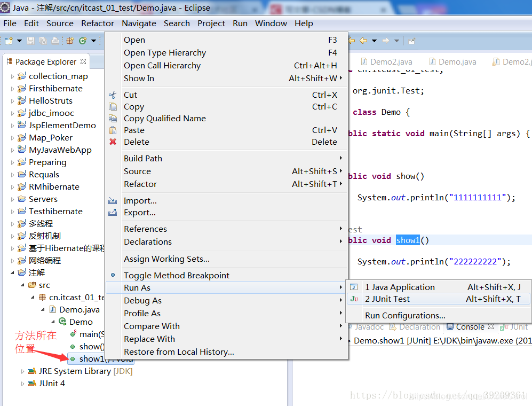Click the Save toolbar icon
Viewport: 532px width, 406px height.
tap(31, 41)
